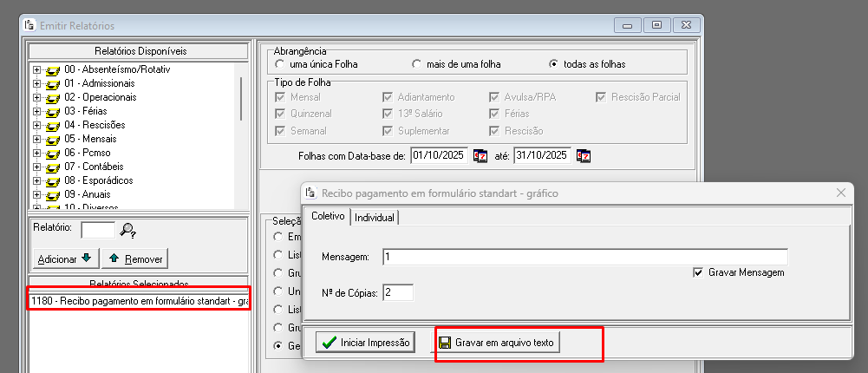868x373 pixels.
Task: Click the Recibo pagamento dialog title icon
Action: (310, 193)
